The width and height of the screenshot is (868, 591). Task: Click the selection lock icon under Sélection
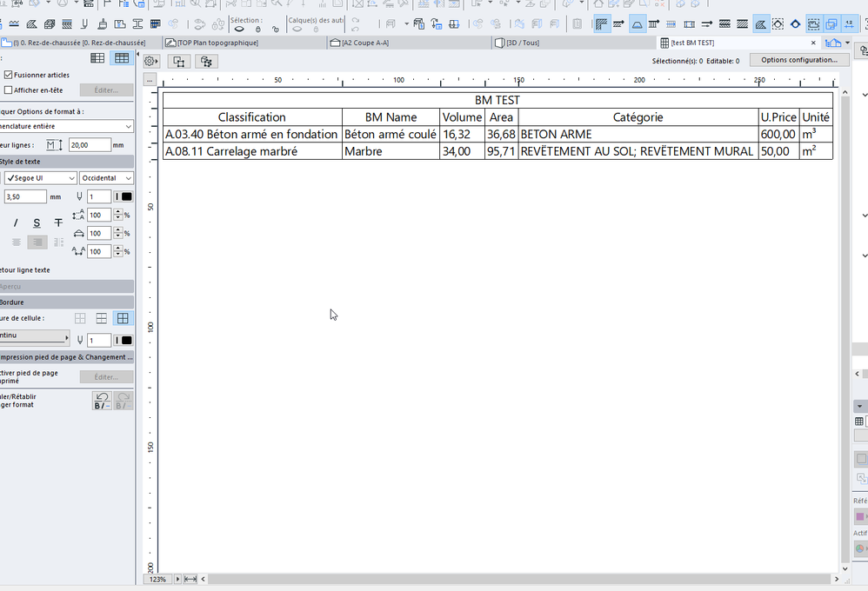(258, 29)
